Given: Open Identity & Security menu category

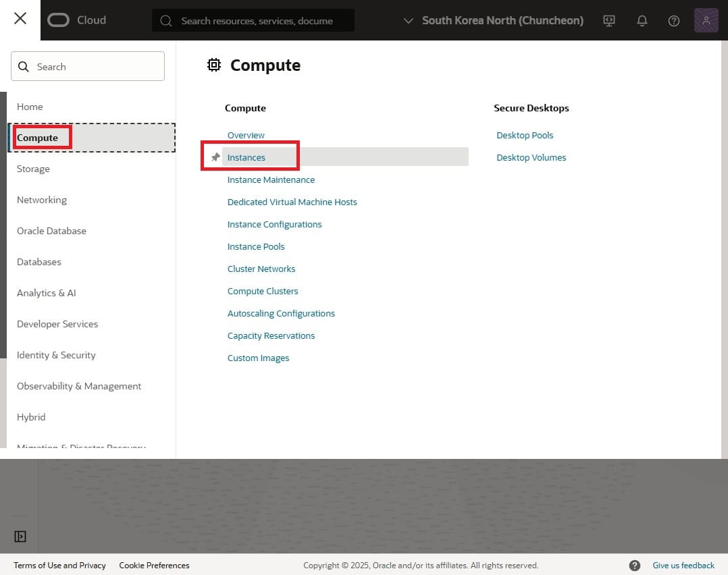Looking at the screenshot, I should pyautogui.click(x=56, y=355).
